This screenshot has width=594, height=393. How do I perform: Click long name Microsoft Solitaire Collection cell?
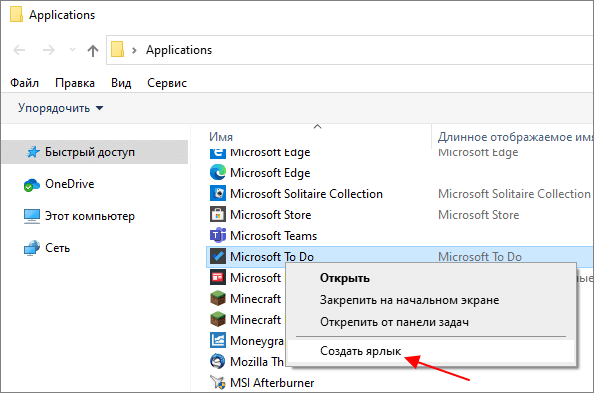pyautogui.click(x=514, y=194)
